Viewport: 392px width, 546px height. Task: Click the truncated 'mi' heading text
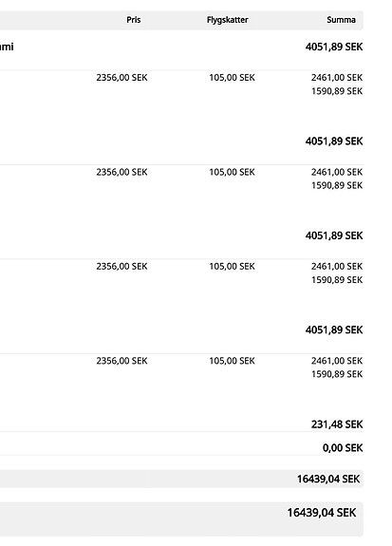coord(7,47)
